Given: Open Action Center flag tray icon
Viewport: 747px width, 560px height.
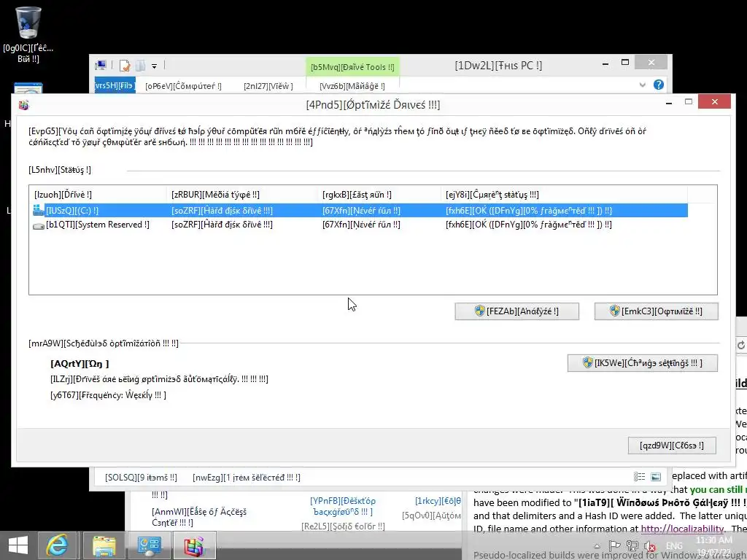Looking at the screenshot, I should click(x=614, y=545).
